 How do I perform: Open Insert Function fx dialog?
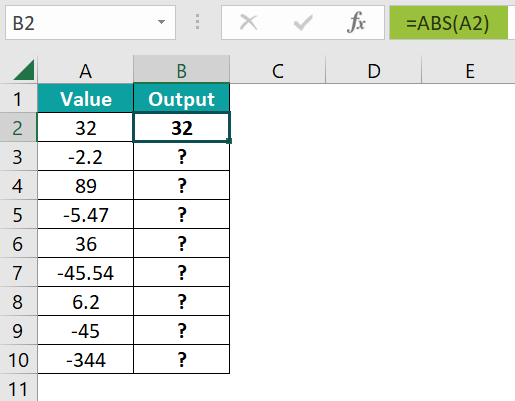(356, 23)
